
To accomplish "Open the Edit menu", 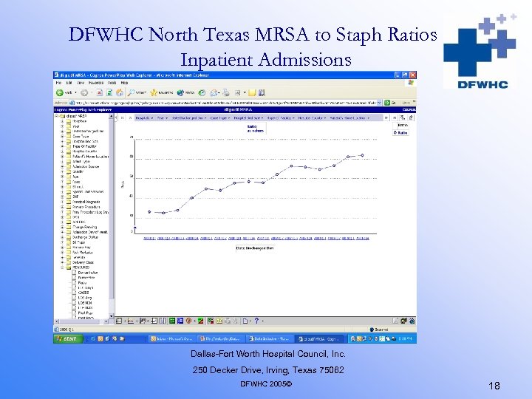I will tap(69, 83).
